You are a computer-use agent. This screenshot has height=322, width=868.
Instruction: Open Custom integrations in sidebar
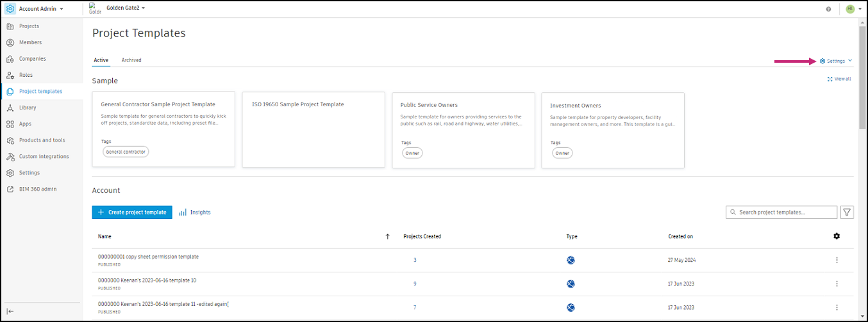[x=44, y=156]
